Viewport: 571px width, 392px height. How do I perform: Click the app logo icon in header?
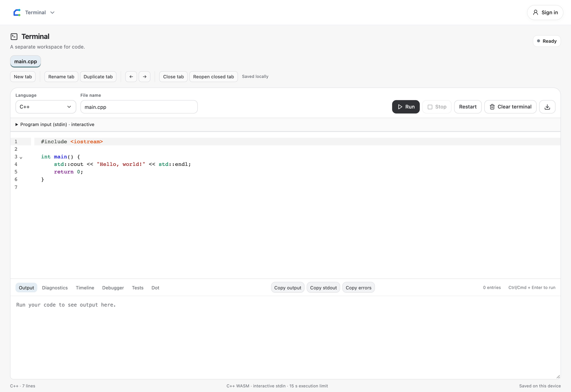[x=17, y=13]
